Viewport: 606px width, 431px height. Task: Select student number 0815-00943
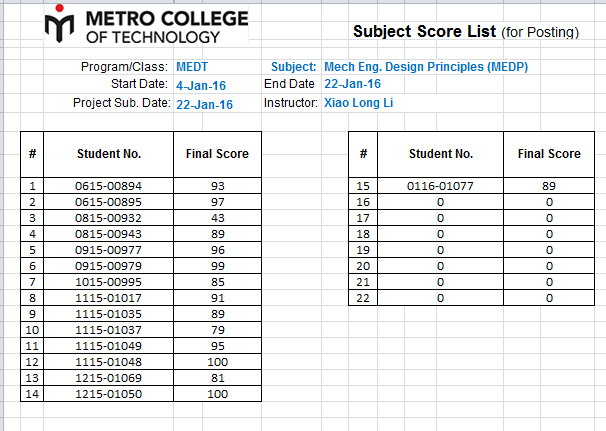coord(109,234)
